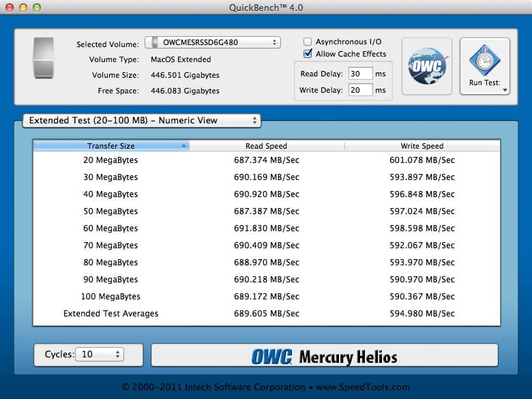Open the Cycles count dropdown
The height and width of the screenshot is (399, 532).
pyautogui.click(x=100, y=355)
